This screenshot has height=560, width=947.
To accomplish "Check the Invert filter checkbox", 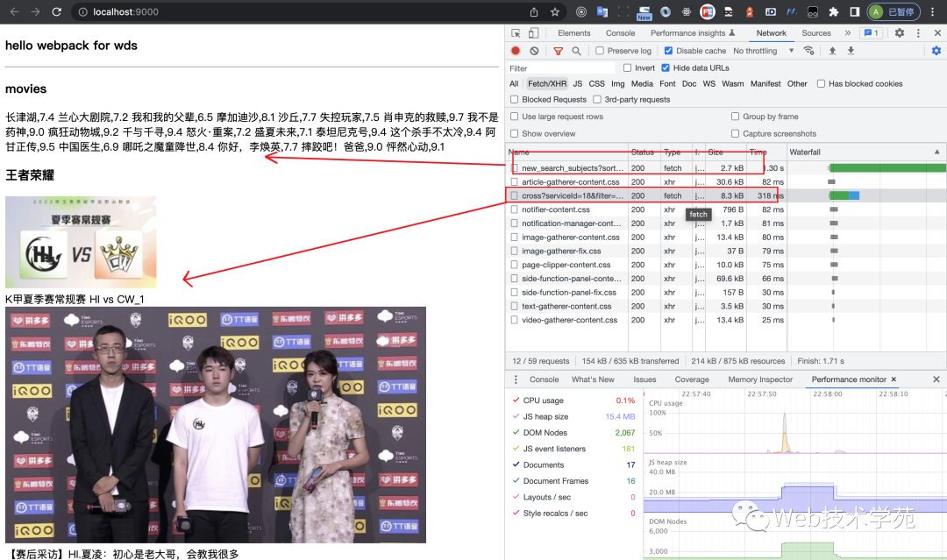I will click(628, 67).
